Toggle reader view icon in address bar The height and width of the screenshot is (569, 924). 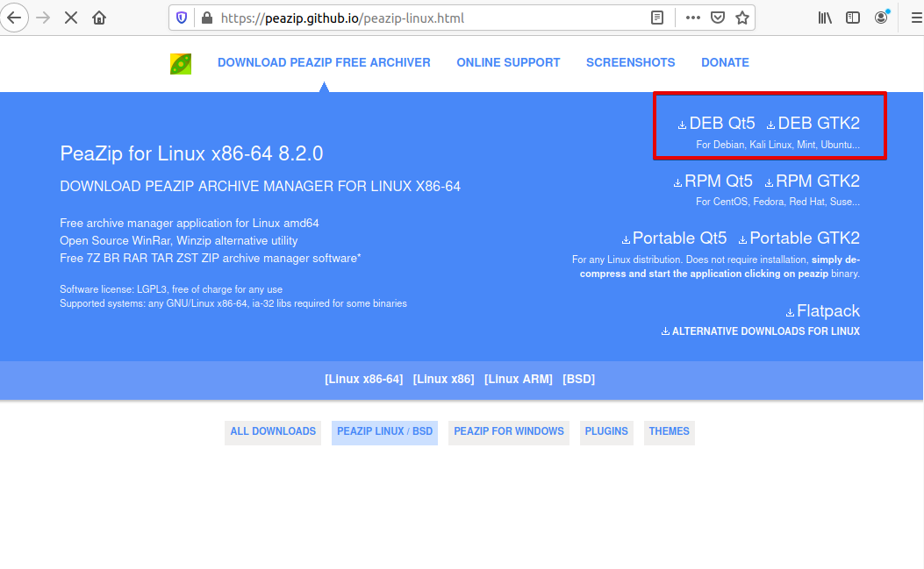tap(657, 18)
